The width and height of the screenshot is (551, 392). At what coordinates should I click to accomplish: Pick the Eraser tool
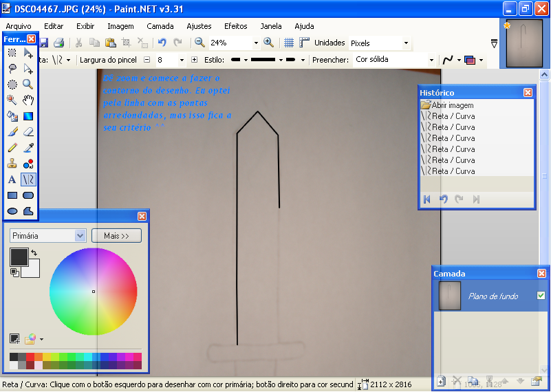(x=28, y=131)
